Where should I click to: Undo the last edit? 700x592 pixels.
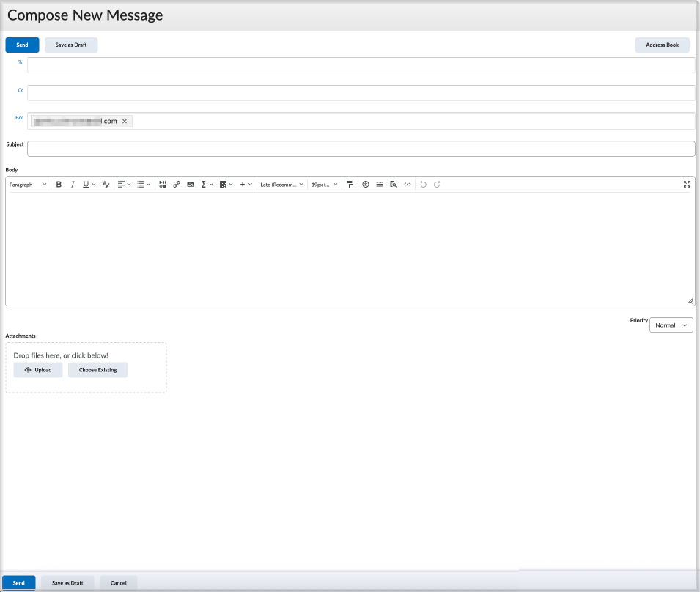point(423,184)
